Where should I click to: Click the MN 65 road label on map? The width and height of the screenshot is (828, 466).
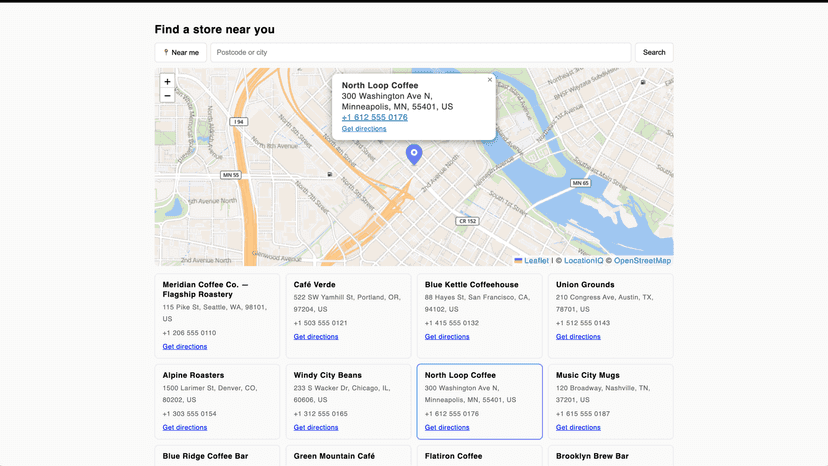click(x=580, y=183)
